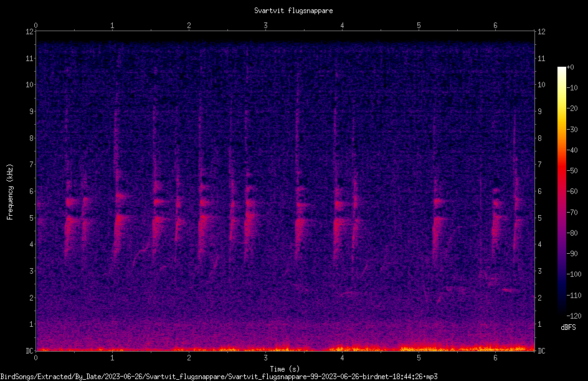Click the "-80" color scale label
Screen dimensions: 588x381
click(572, 233)
